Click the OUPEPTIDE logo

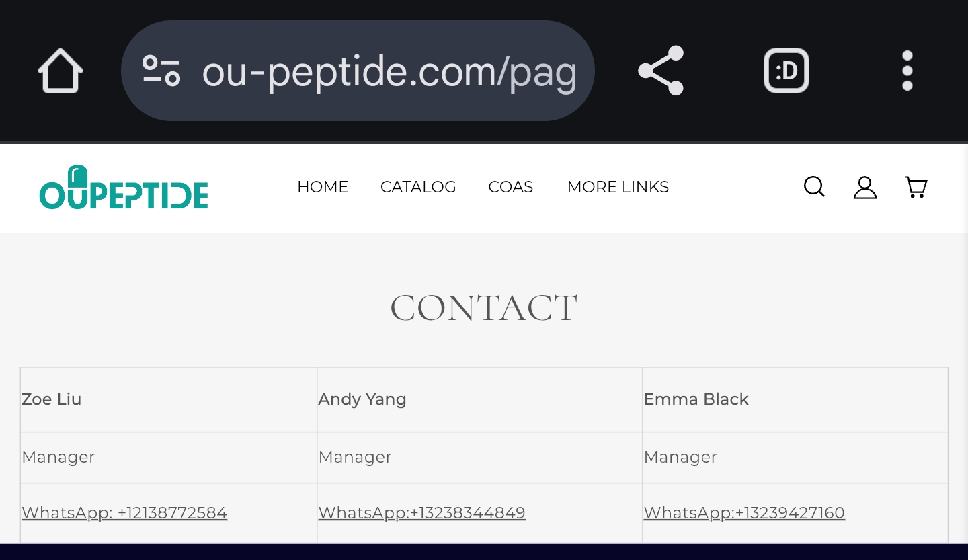click(124, 188)
